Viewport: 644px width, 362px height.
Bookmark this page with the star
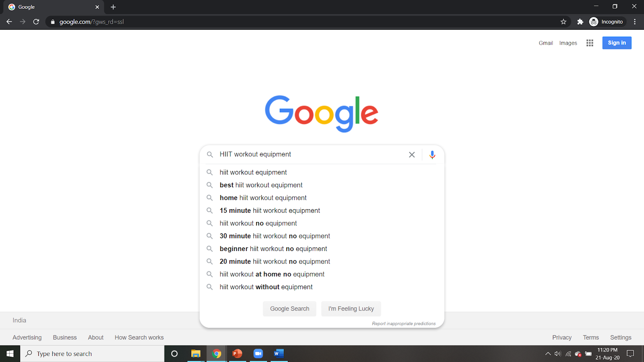pyautogui.click(x=563, y=22)
